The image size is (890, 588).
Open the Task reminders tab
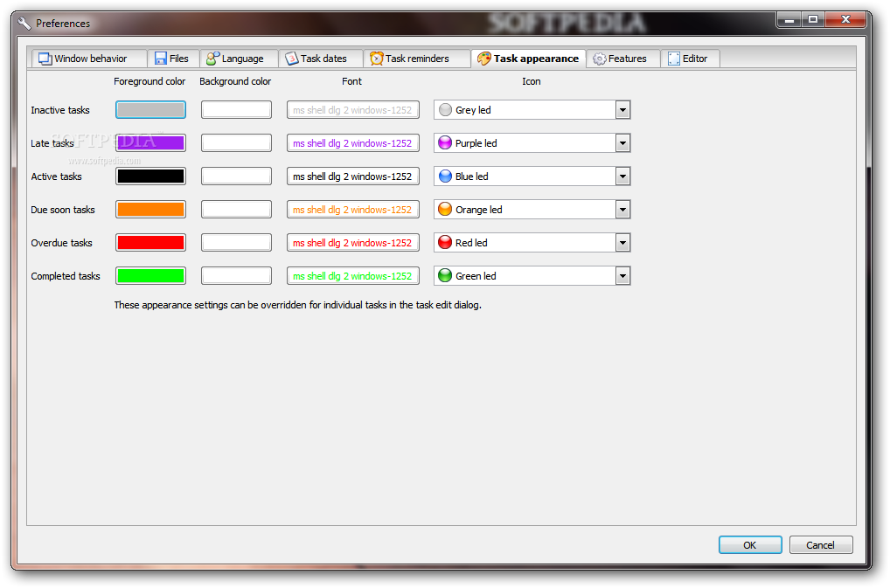(x=417, y=59)
